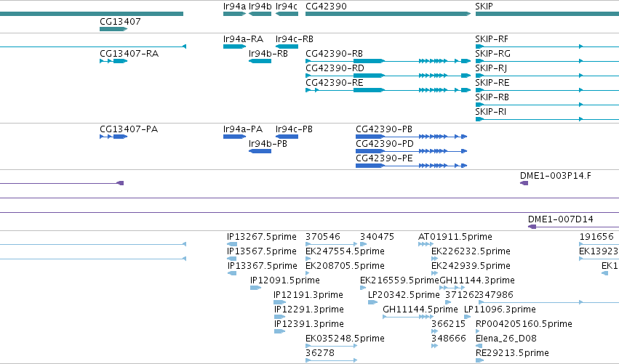The width and height of the screenshot is (619, 364).
Task: Click the DME1-007D14 feature label
Action: 561,219
